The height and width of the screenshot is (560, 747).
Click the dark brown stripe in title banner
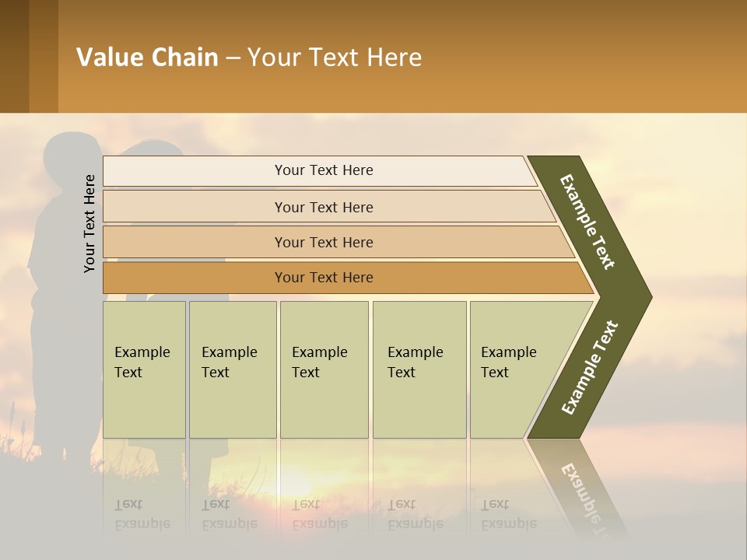14,56
